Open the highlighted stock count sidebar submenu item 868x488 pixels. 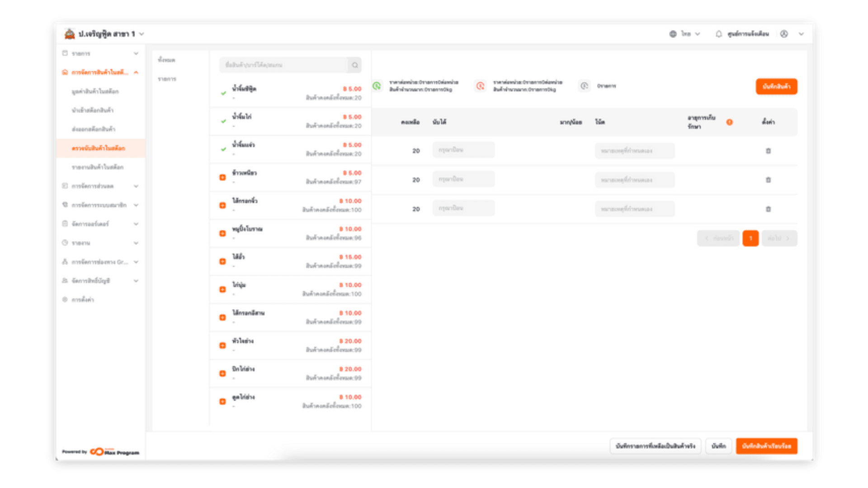tap(99, 148)
